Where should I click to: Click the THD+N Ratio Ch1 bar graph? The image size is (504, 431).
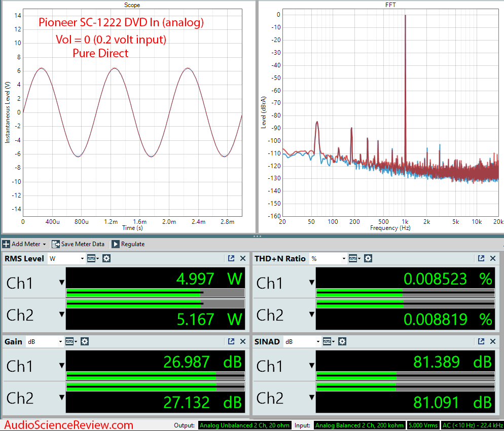[x=405, y=293]
